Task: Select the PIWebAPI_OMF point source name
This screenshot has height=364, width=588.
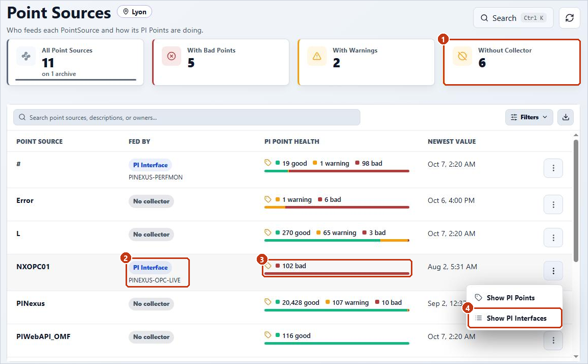Action: tap(43, 336)
